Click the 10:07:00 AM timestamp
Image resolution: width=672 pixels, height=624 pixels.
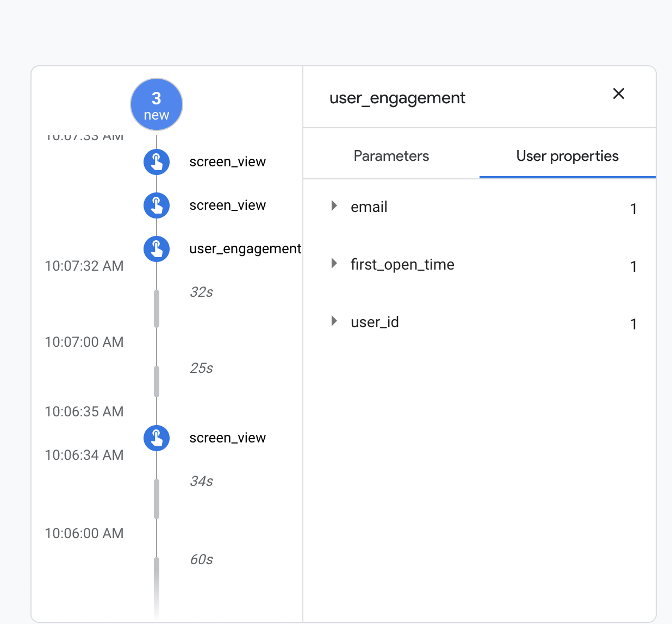[x=84, y=342]
